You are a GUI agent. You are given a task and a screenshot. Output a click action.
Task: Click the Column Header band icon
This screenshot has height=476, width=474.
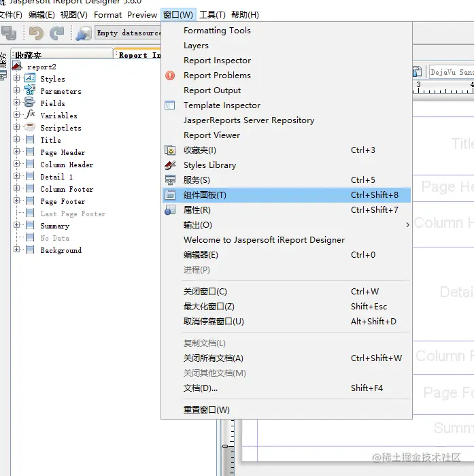point(30,164)
